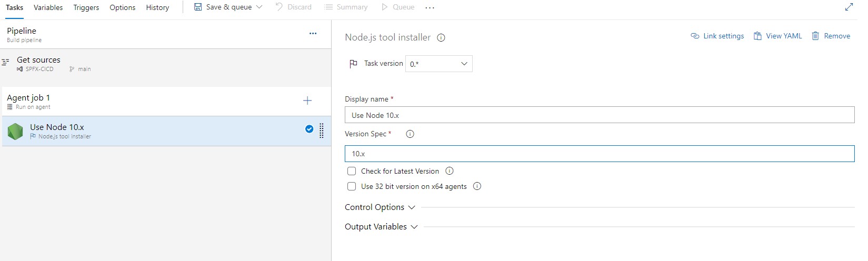Click the plus icon on Agent job 1

coord(307,101)
